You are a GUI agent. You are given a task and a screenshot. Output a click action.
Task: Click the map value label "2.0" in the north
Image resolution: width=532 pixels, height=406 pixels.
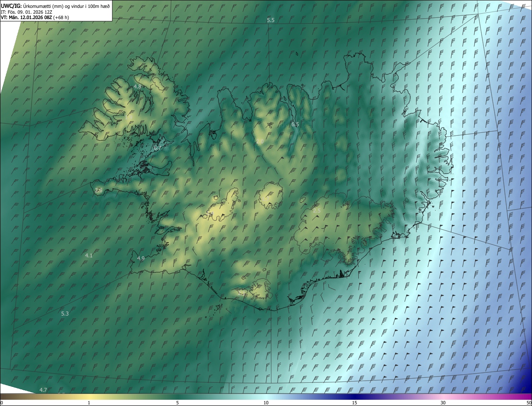[260, 142]
